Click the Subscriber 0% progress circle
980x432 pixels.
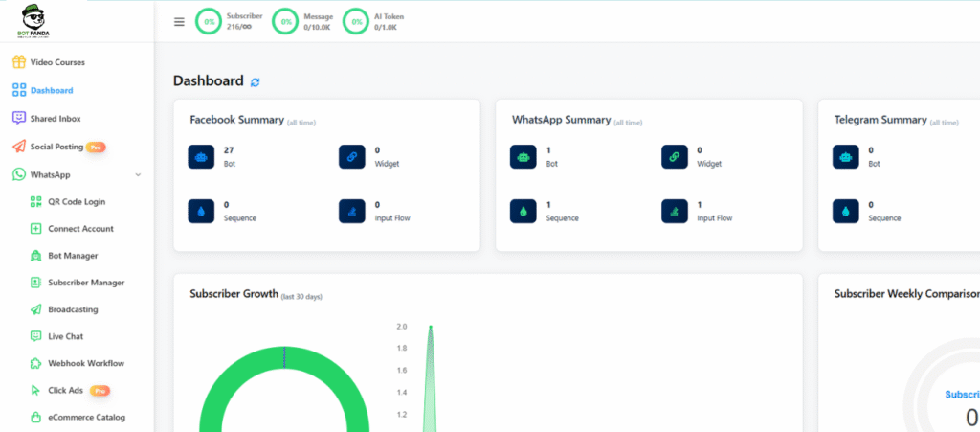(x=209, y=21)
